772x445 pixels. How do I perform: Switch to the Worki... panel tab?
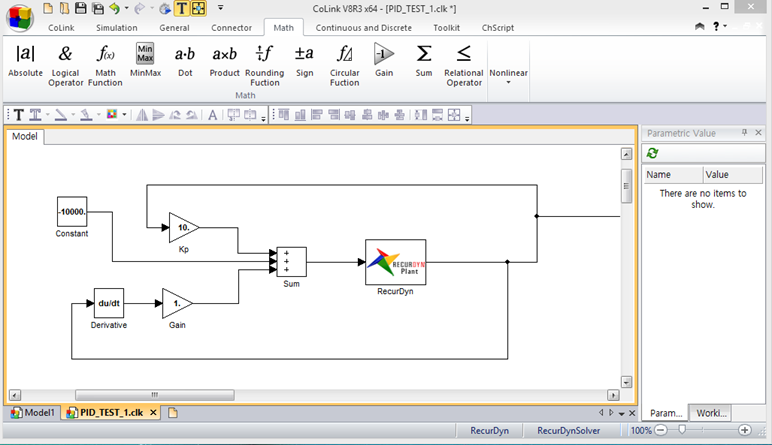710,413
